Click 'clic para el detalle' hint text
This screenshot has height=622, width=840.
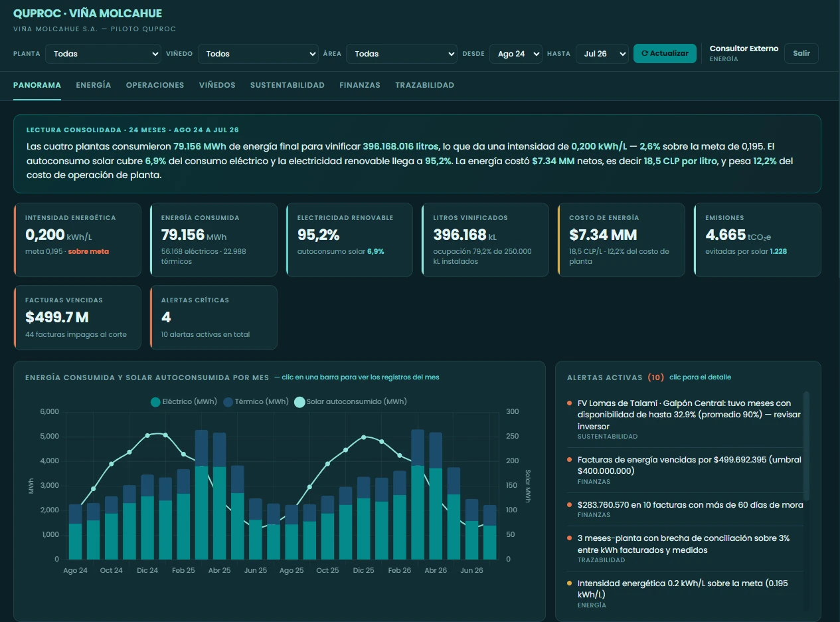pyautogui.click(x=700, y=377)
